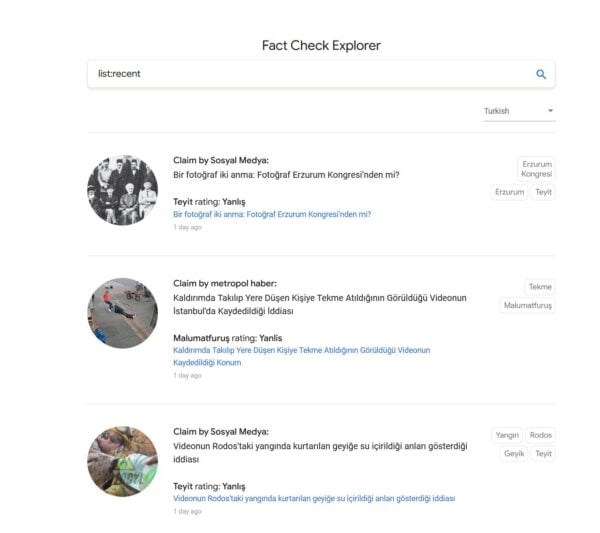This screenshot has width=600, height=533.
Task: Open the Erzurum Kongresi photo thumbnail
Action: (x=122, y=190)
